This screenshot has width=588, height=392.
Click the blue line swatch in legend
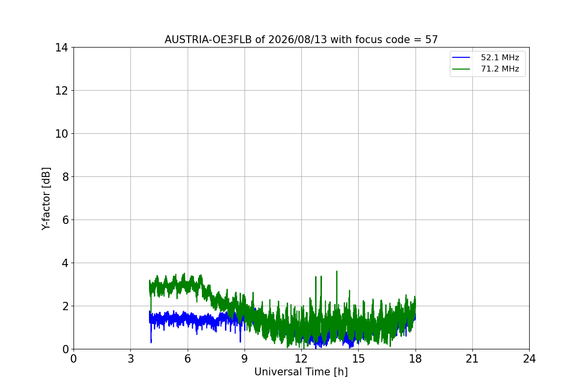(x=461, y=58)
